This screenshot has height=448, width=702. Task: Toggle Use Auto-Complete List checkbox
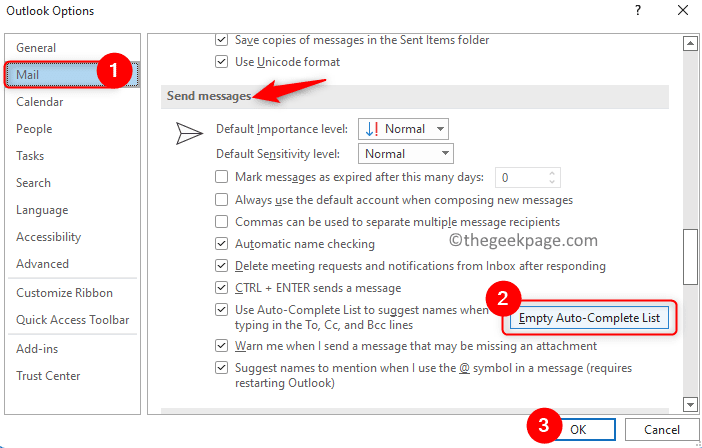pyautogui.click(x=221, y=310)
